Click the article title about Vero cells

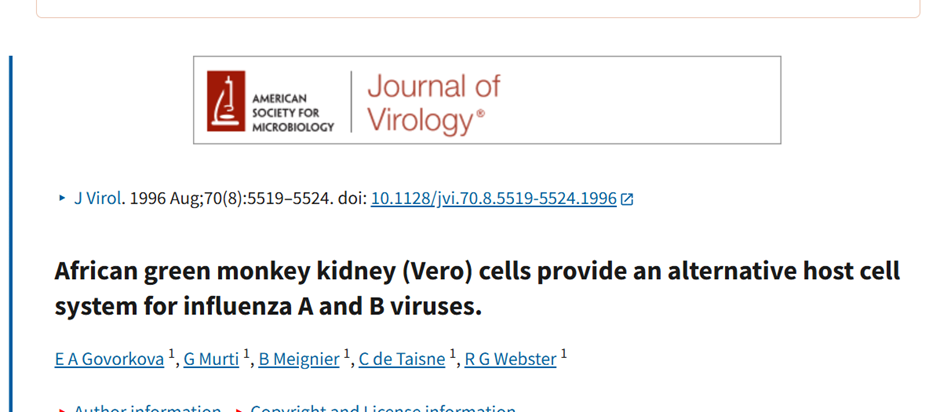[x=477, y=288]
